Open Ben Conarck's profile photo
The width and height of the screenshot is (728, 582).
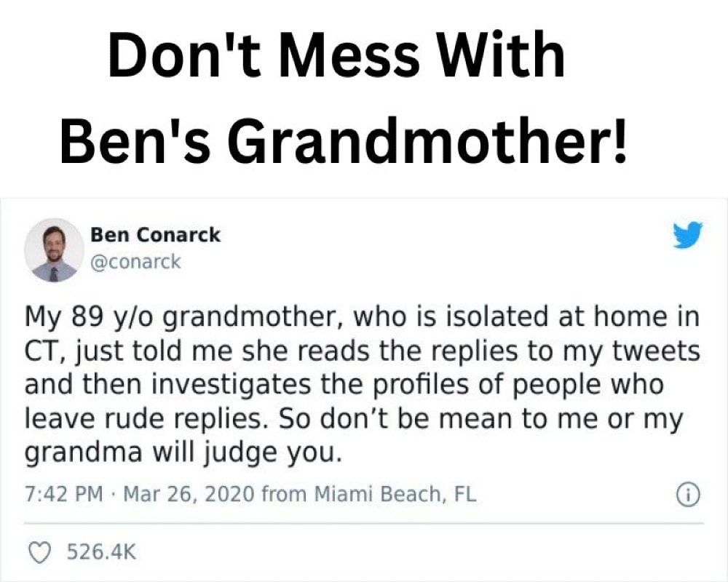coord(54,250)
